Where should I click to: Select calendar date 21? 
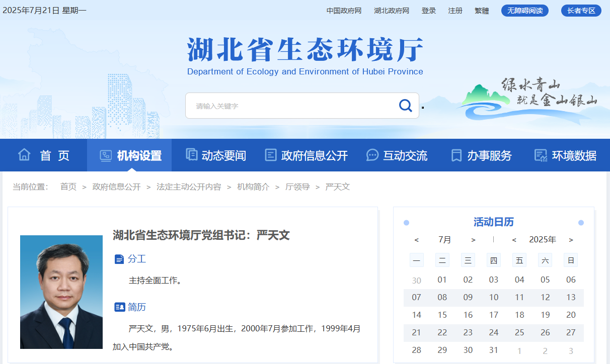pos(416,333)
